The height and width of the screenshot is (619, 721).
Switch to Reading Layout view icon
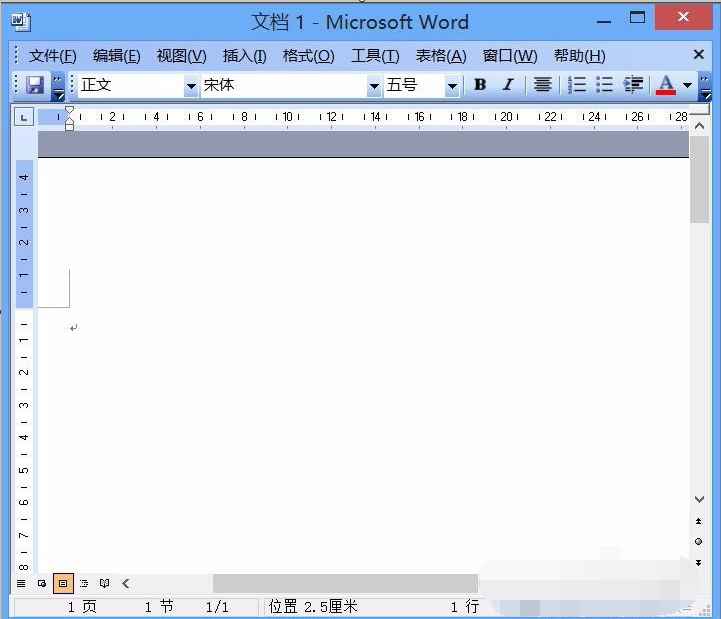coord(104,584)
